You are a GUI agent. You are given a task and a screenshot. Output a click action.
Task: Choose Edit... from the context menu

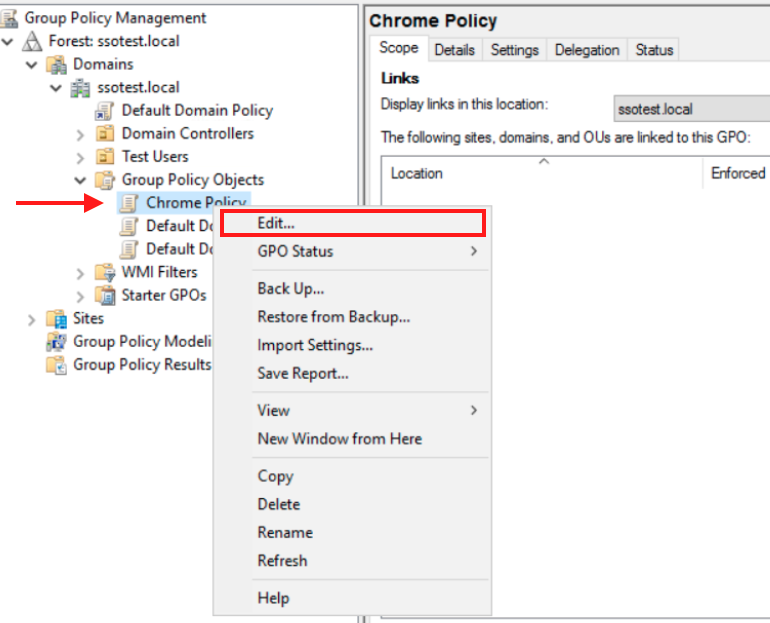tap(353, 223)
